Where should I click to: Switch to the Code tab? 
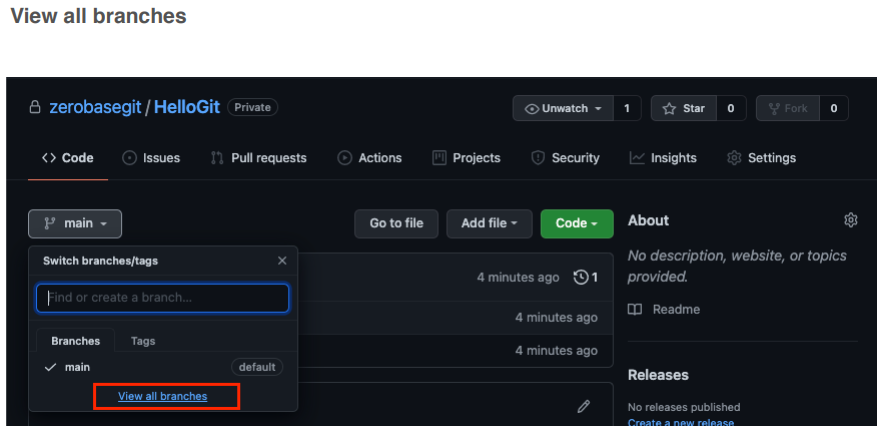click(67, 158)
